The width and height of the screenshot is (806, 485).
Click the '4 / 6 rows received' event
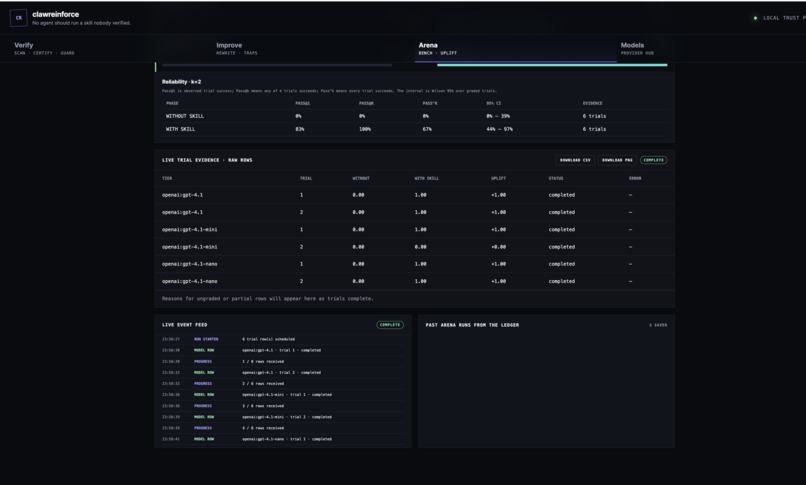[x=283, y=428]
